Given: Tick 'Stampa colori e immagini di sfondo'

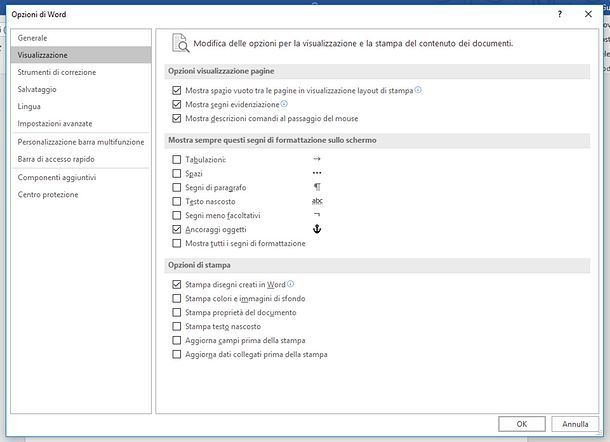Looking at the screenshot, I should click(x=177, y=299).
